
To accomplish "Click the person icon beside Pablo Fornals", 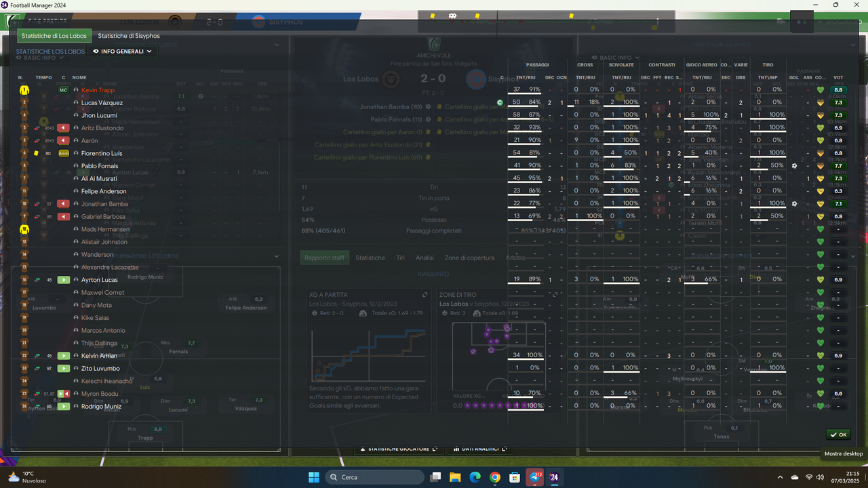I will pos(76,166).
